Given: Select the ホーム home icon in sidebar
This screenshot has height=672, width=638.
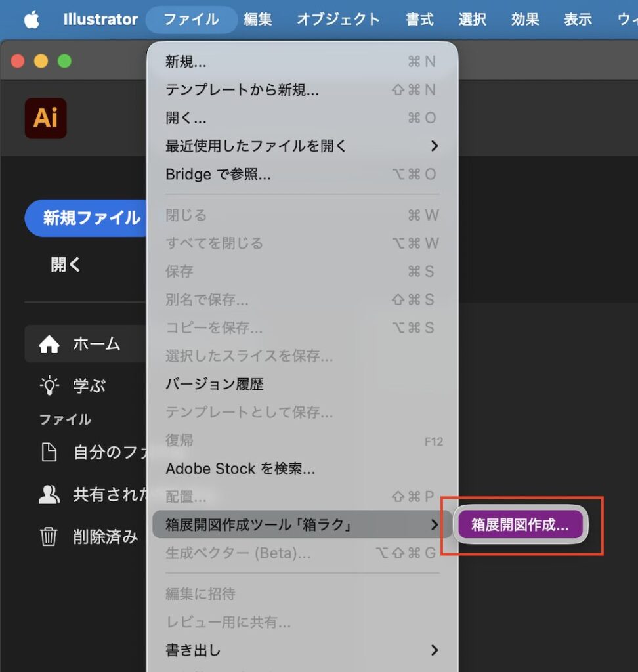Looking at the screenshot, I should 49,343.
